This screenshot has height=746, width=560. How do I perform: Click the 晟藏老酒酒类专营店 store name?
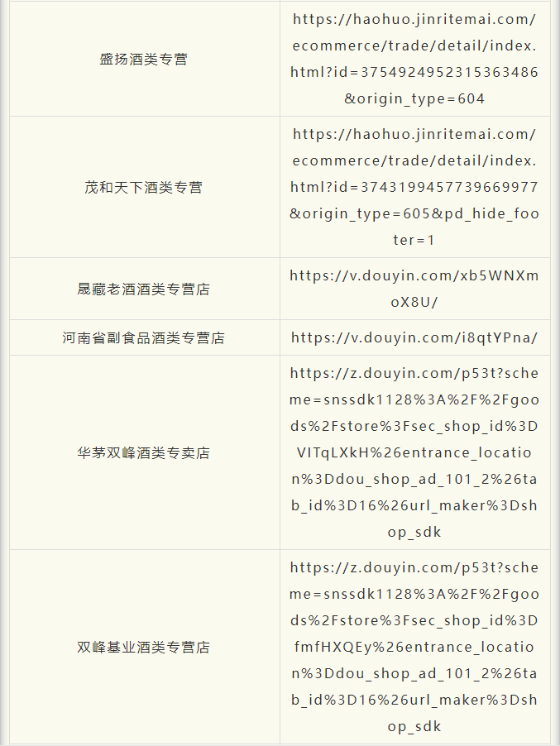[x=144, y=289]
